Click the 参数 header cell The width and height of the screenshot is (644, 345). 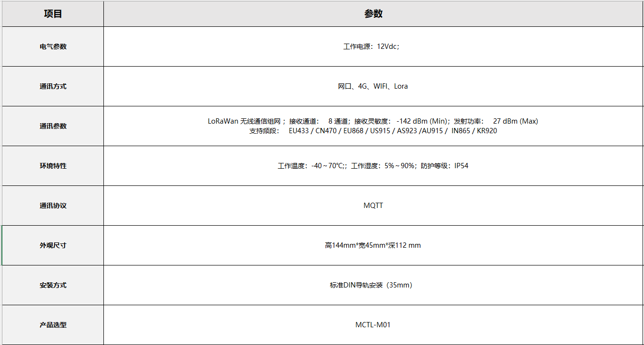(373, 14)
